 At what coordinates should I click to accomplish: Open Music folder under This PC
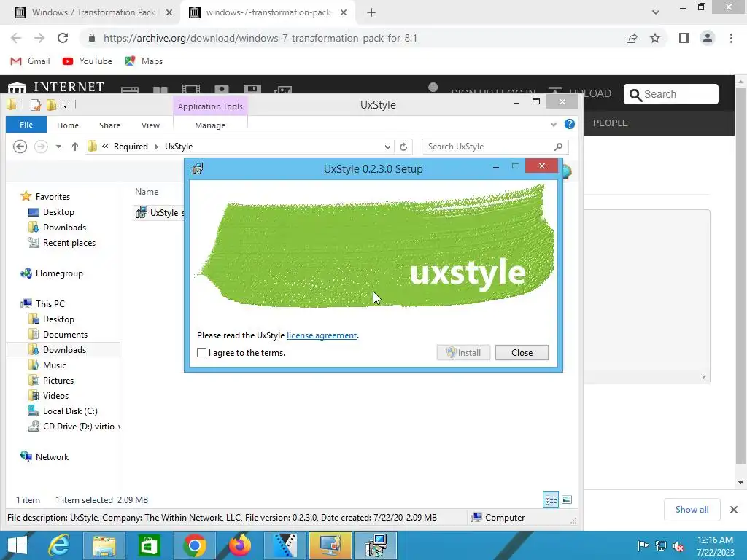click(54, 365)
